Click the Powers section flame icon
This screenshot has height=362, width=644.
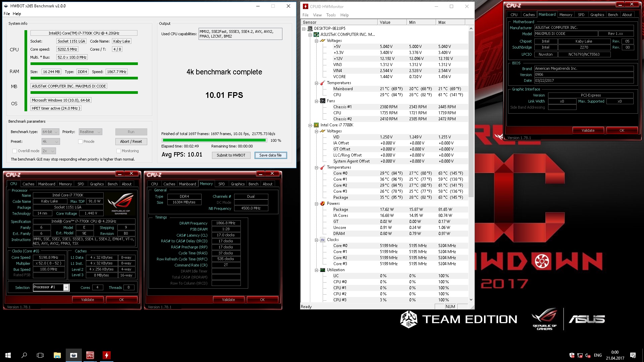(x=323, y=203)
